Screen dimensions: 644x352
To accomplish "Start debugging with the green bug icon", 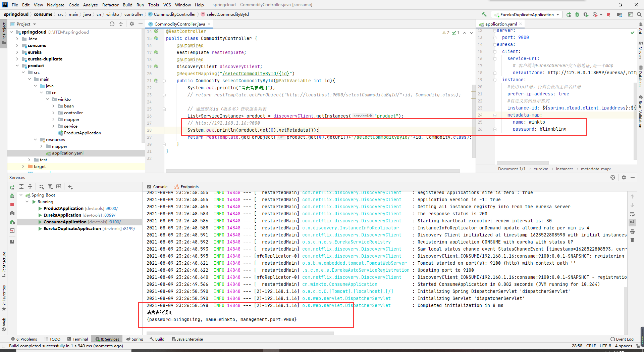I will [577, 14].
